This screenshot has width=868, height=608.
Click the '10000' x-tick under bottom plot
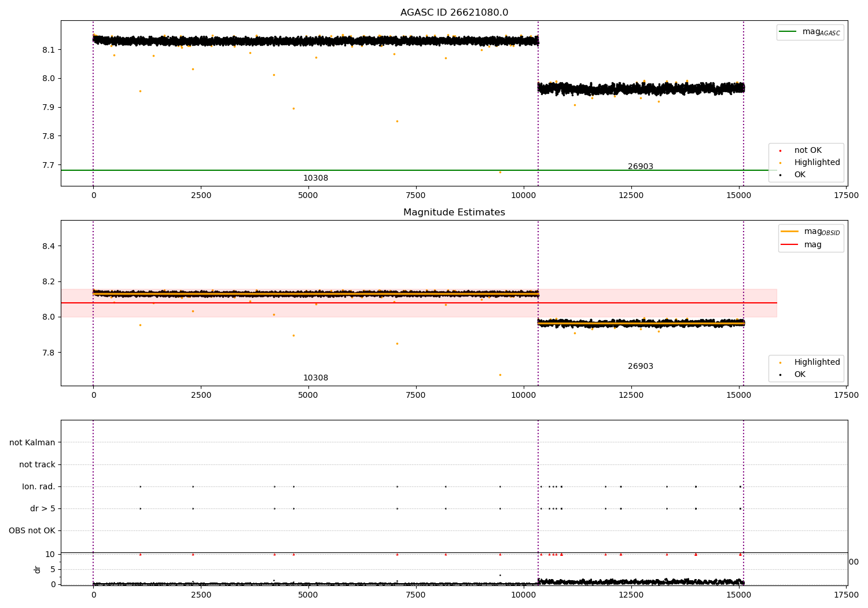[524, 595]
